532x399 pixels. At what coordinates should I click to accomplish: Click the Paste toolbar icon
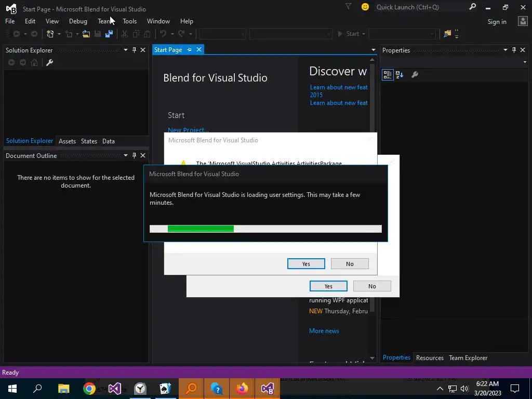coord(147,34)
